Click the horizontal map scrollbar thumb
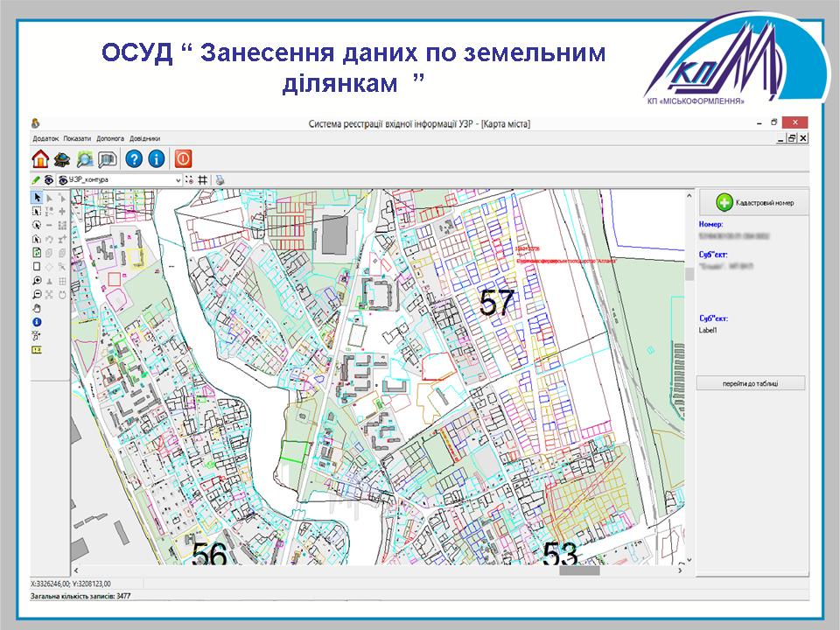This screenshot has height=630, width=840. (579, 570)
